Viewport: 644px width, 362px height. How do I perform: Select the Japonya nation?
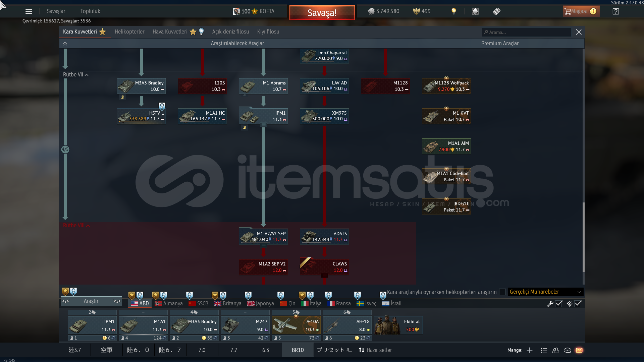pyautogui.click(x=261, y=304)
